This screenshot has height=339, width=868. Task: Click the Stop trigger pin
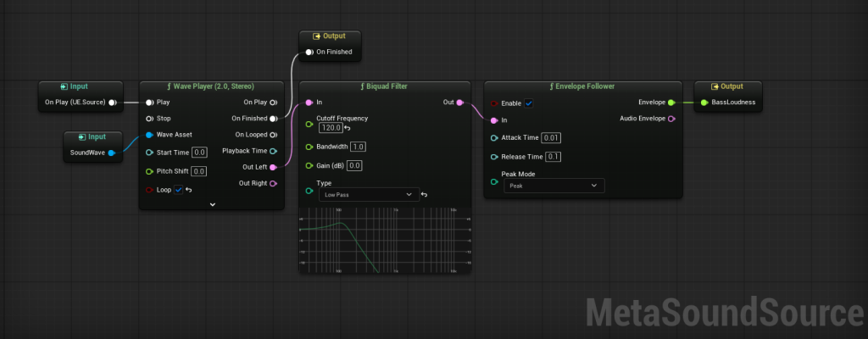[x=149, y=119]
